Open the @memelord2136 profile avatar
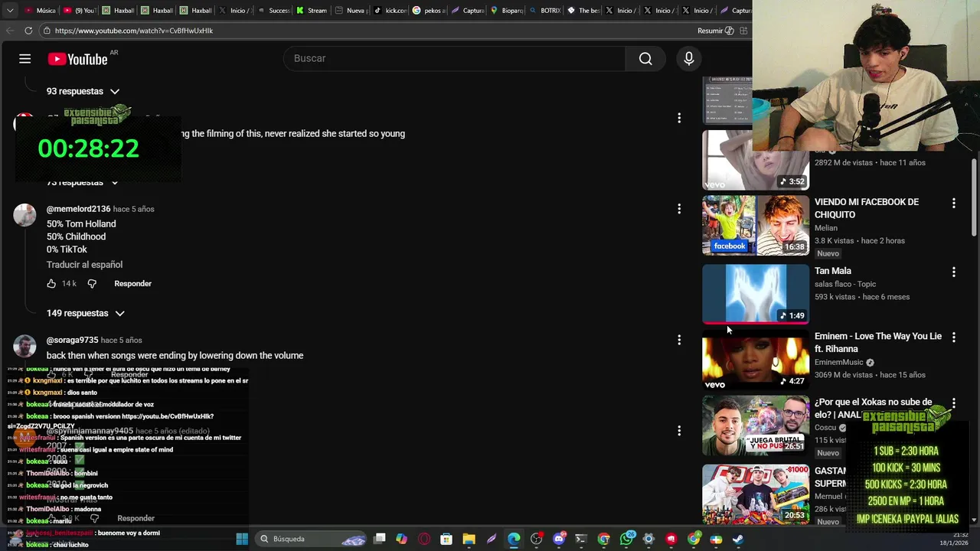Viewport: 980px width, 551px height. [x=24, y=215]
